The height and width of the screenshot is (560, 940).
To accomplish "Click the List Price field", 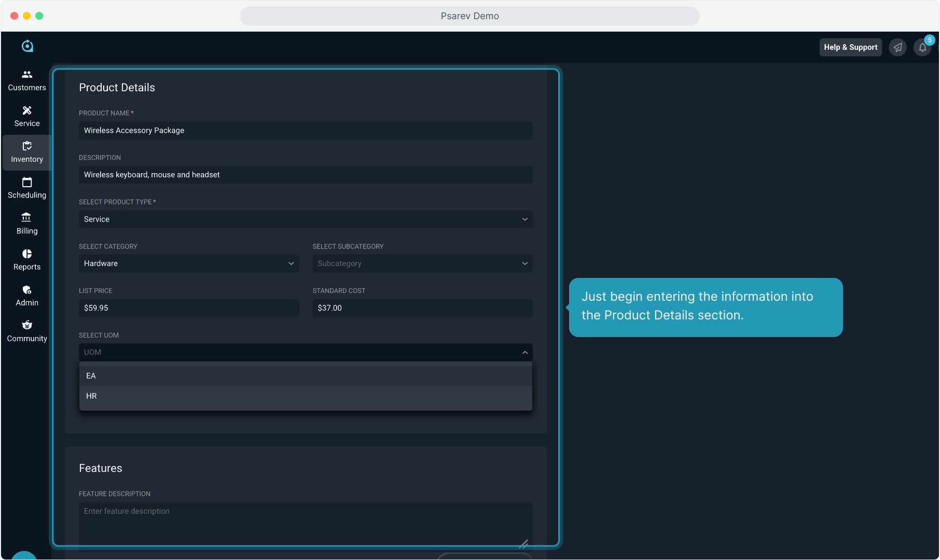I will [x=189, y=308].
